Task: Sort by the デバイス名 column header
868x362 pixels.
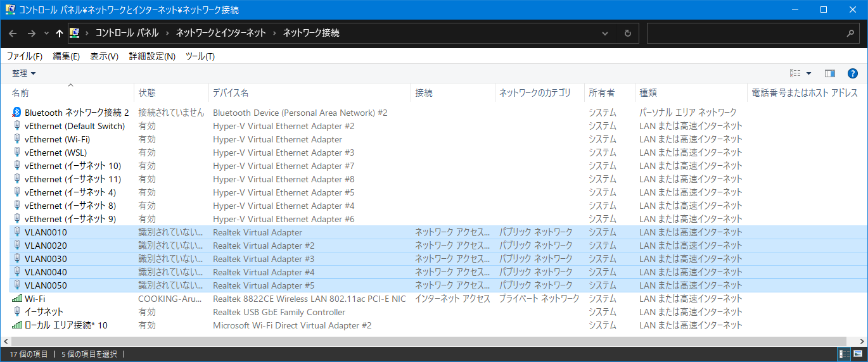Action: 310,93
